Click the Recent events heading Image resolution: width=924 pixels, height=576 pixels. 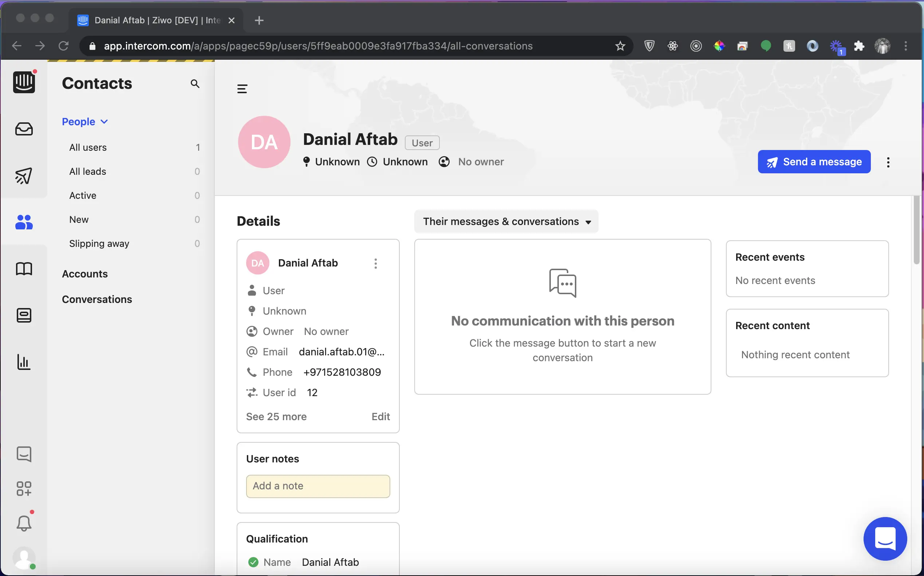tap(770, 257)
